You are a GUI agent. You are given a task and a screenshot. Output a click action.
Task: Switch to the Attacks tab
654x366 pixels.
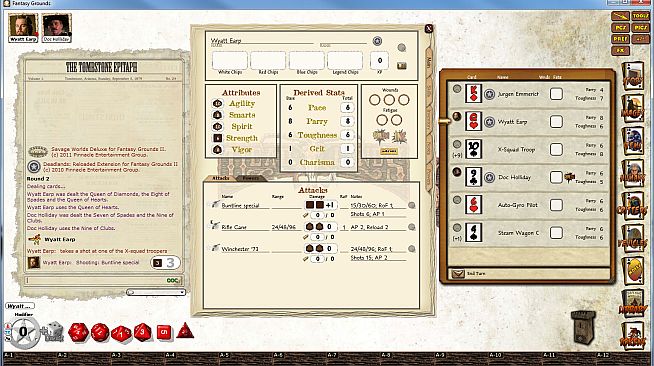pyautogui.click(x=220, y=178)
